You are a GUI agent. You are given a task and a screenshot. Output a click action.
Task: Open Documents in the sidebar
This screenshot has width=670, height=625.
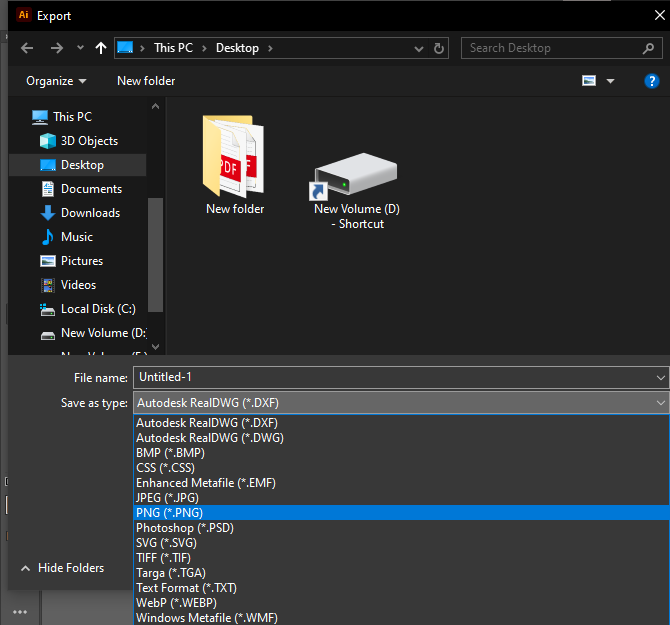click(81, 189)
